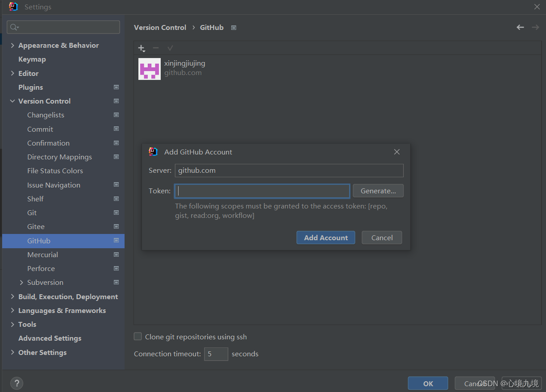The image size is (546, 392).
Task: Click the search magnifier icon in settings
Action: point(14,27)
